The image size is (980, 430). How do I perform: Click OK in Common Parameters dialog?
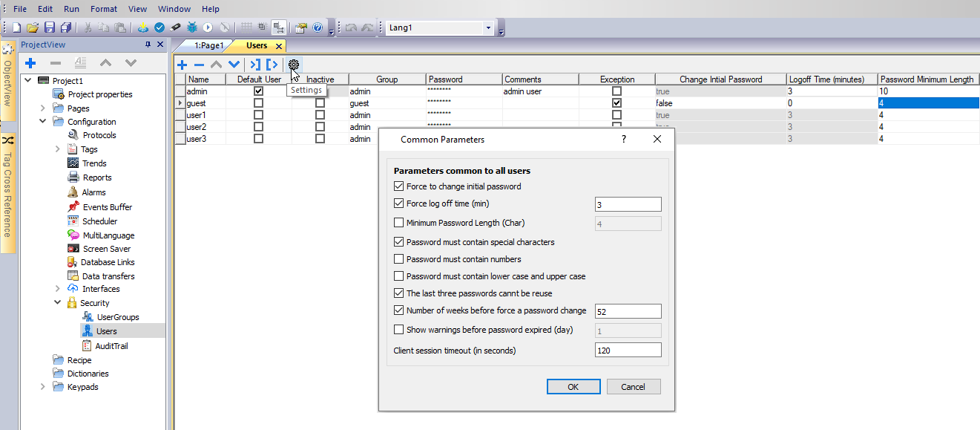(573, 387)
